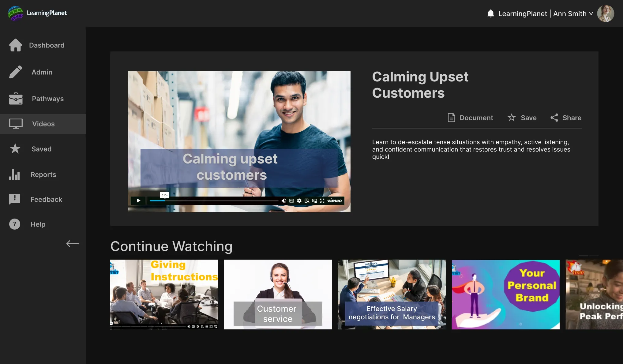Open the Reports section
This screenshot has width=623, height=364.
43,174
